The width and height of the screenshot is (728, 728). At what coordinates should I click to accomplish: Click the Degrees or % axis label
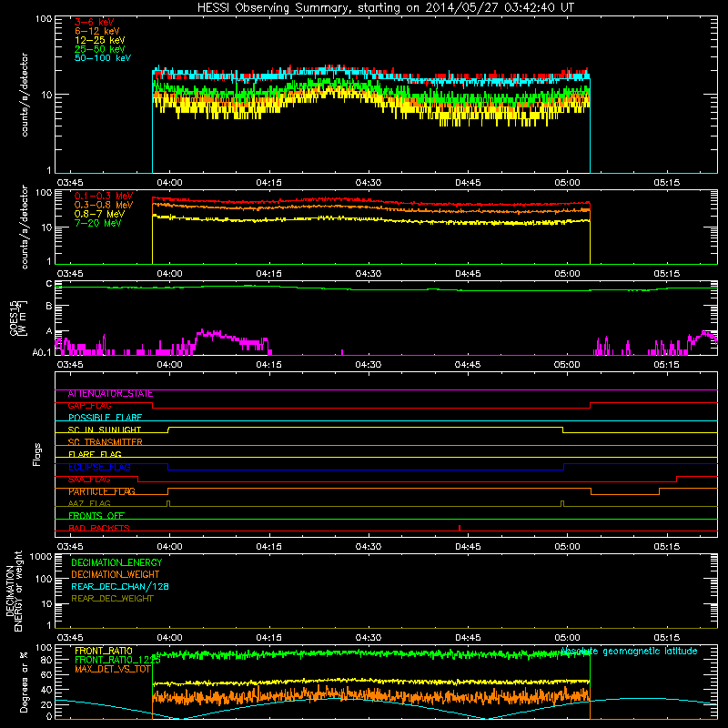24,682
